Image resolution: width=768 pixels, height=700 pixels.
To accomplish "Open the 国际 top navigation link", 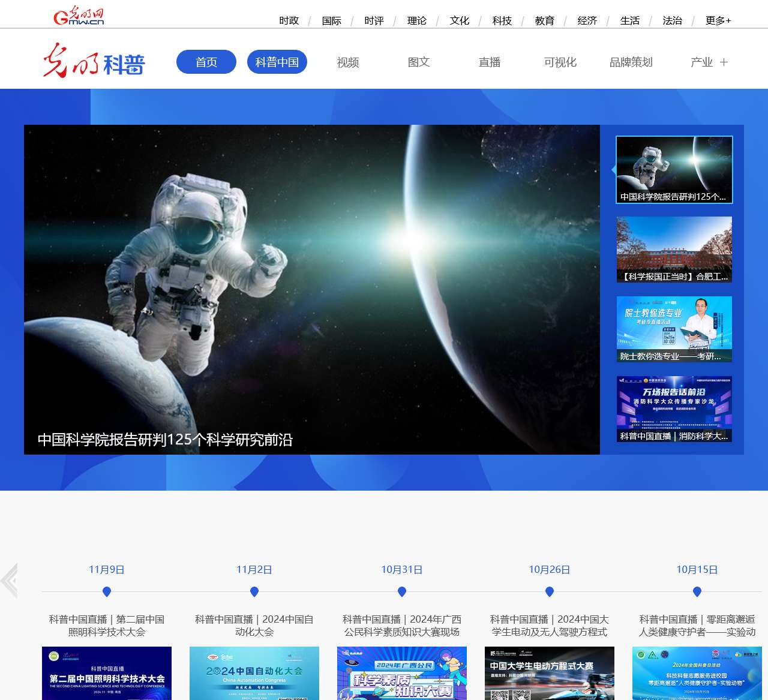I will click(x=331, y=20).
